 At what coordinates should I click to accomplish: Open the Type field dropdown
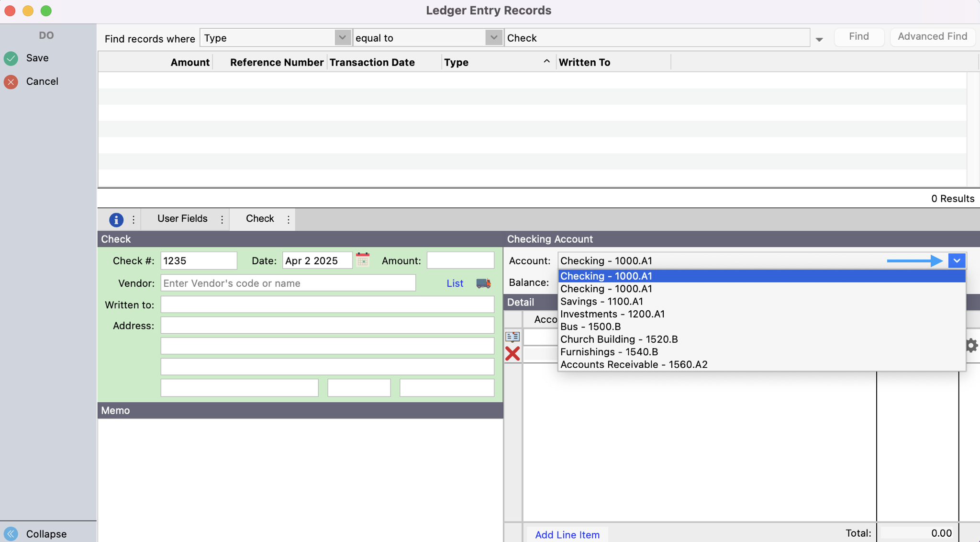click(x=342, y=38)
